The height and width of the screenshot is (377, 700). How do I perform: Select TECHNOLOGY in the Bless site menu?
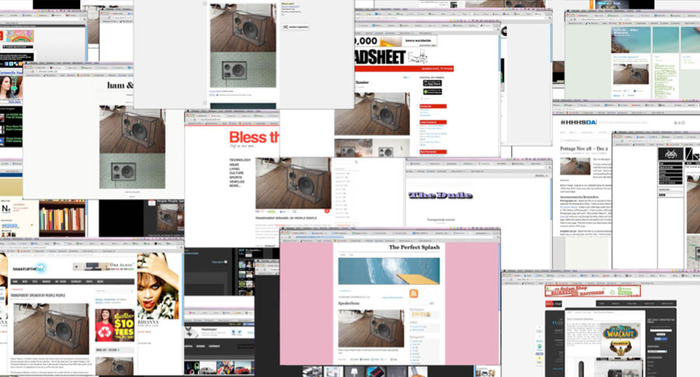coord(240,160)
